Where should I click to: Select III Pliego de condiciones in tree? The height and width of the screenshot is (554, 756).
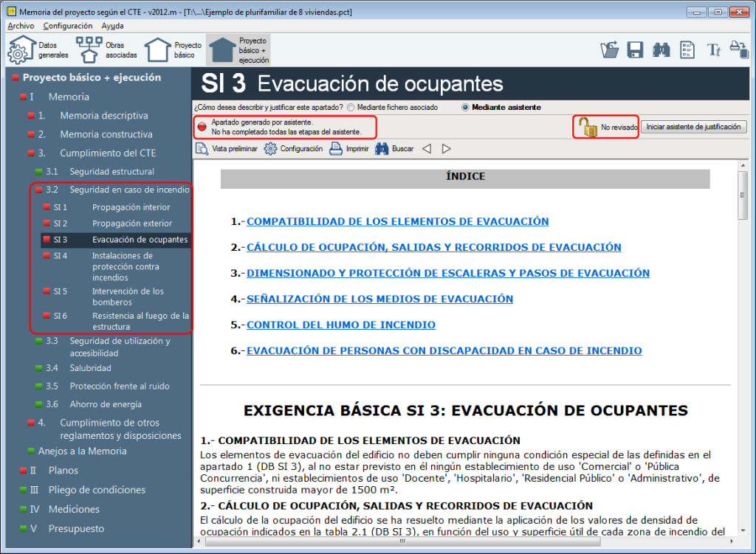coord(97,490)
